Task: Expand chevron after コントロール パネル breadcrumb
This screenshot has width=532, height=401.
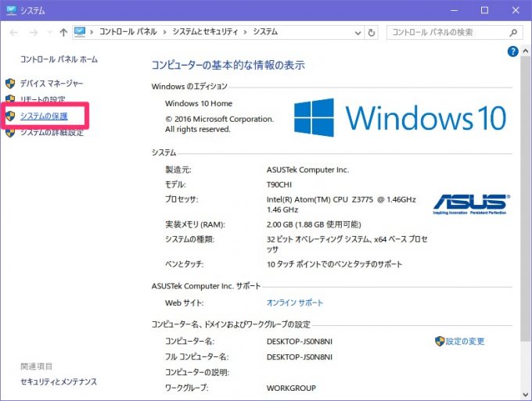Action: (164, 33)
